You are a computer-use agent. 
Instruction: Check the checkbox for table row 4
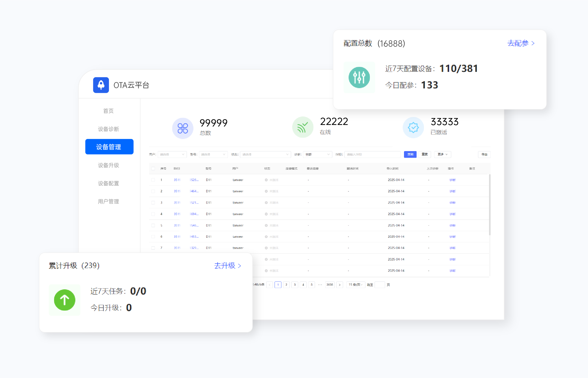(x=153, y=214)
